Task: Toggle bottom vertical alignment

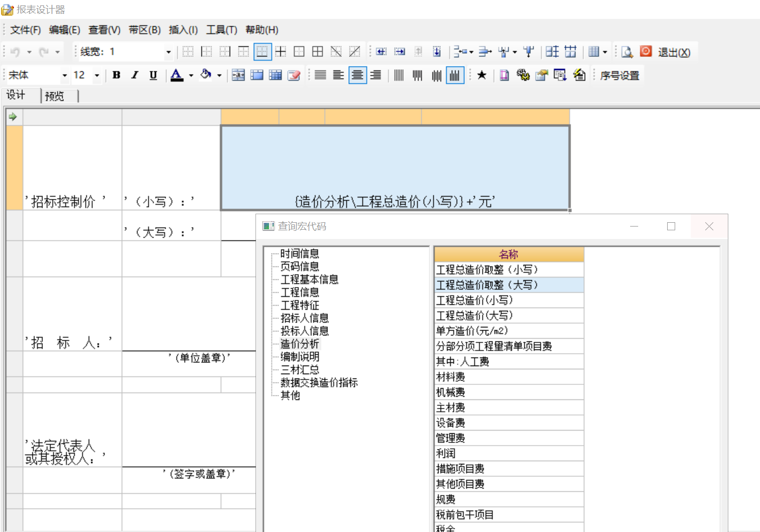Action: point(455,75)
